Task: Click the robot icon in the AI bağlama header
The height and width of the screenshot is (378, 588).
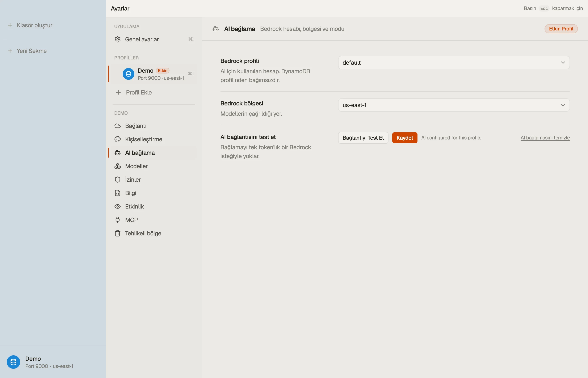Action: 215,29
